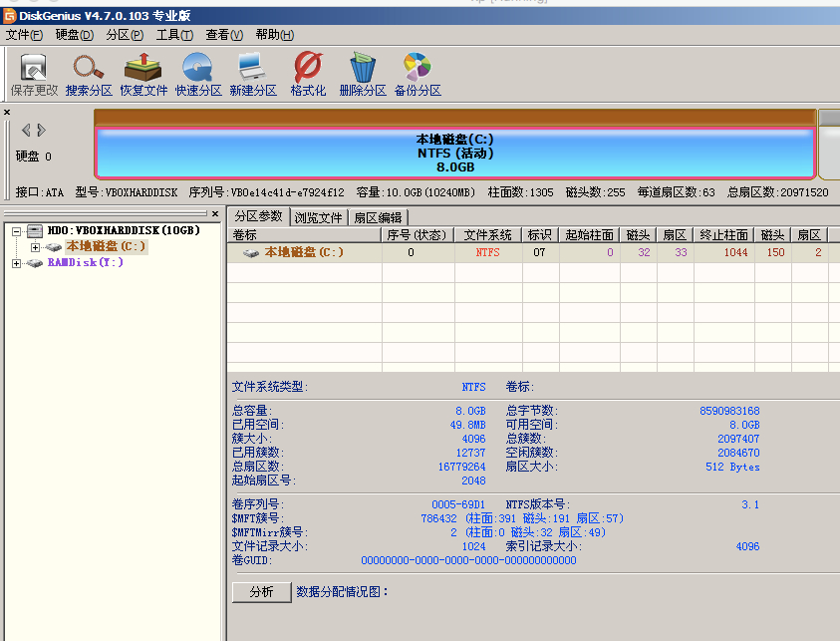Click the 07 identifier cell
The image size is (840, 641).
coord(539,252)
